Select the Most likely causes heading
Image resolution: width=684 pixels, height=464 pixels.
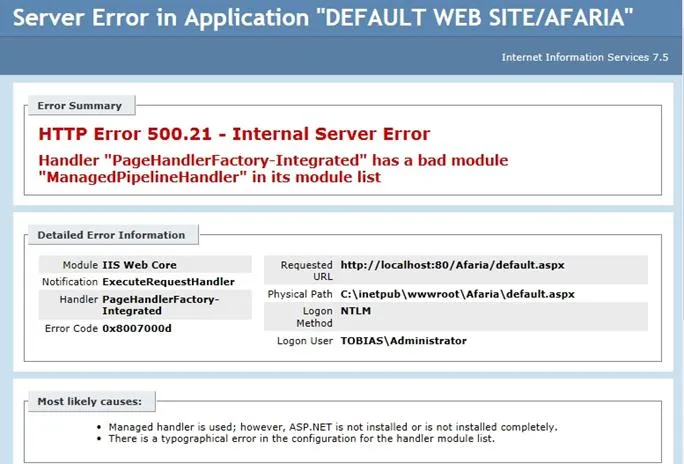click(x=89, y=402)
